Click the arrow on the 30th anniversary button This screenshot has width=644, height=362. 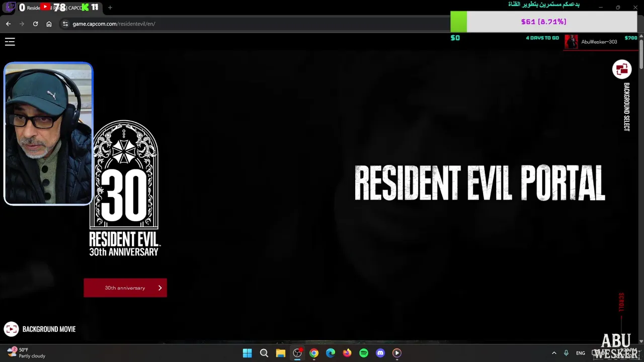point(160,288)
